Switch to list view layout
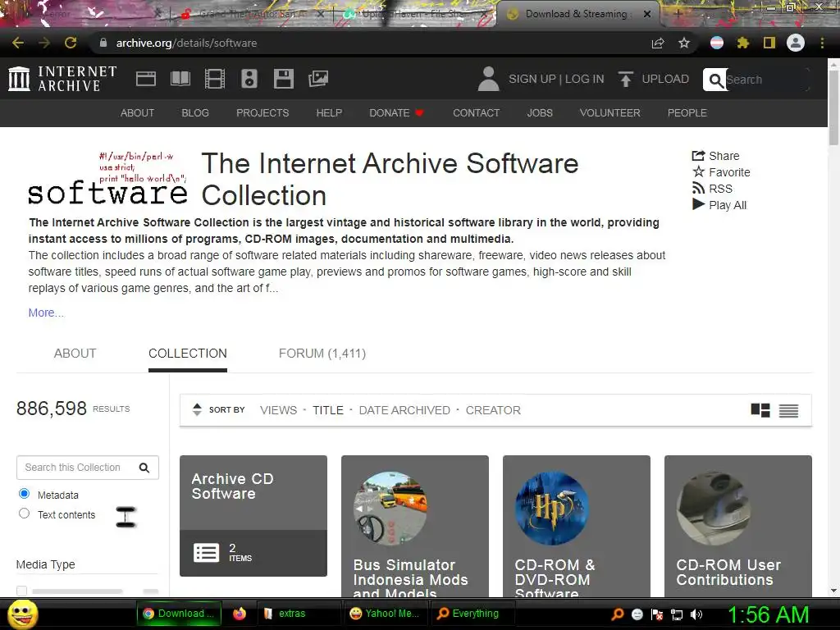The width and height of the screenshot is (840, 630). (788, 410)
